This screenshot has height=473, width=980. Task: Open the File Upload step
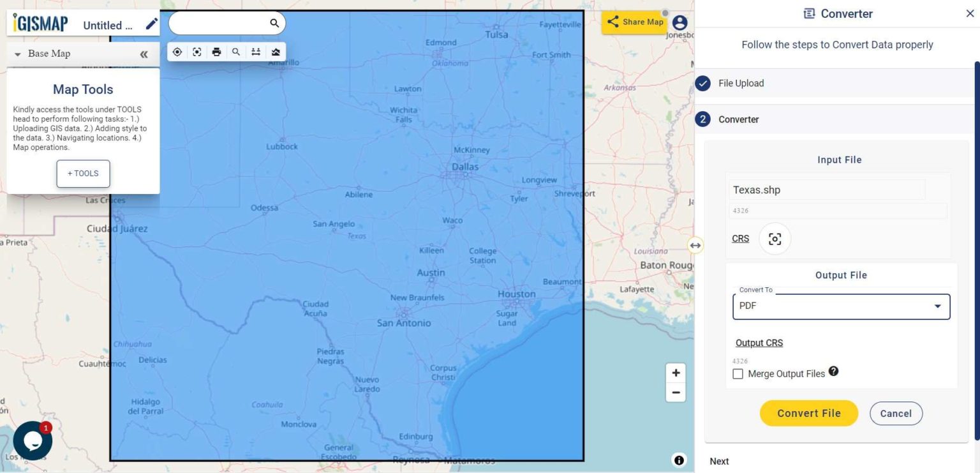[741, 84]
